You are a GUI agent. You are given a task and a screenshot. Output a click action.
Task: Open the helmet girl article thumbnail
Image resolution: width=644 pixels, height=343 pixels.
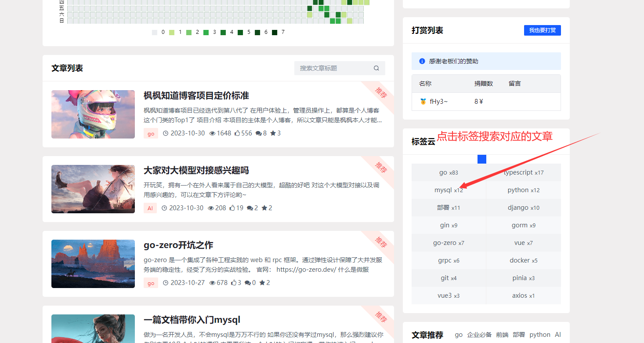tap(93, 114)
